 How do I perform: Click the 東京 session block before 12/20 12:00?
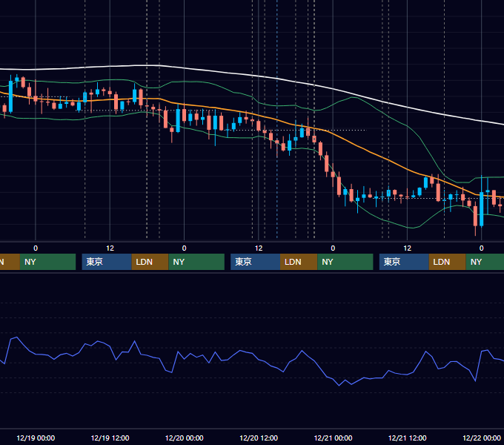coord(255,262)
